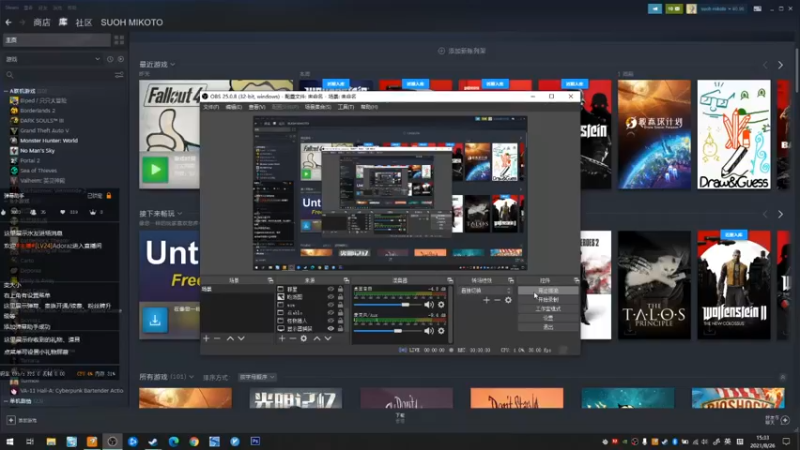This screenshot has width=800, height=450.
Task: Move the scene down in OBS Scenes panel
Action: point(241,338)
